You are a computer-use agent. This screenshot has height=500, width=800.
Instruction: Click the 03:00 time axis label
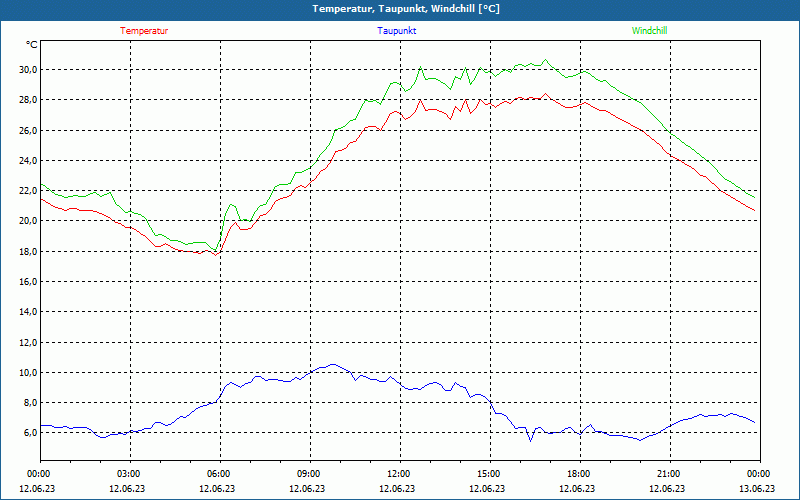pyautogui.click(x=130, y=474)
